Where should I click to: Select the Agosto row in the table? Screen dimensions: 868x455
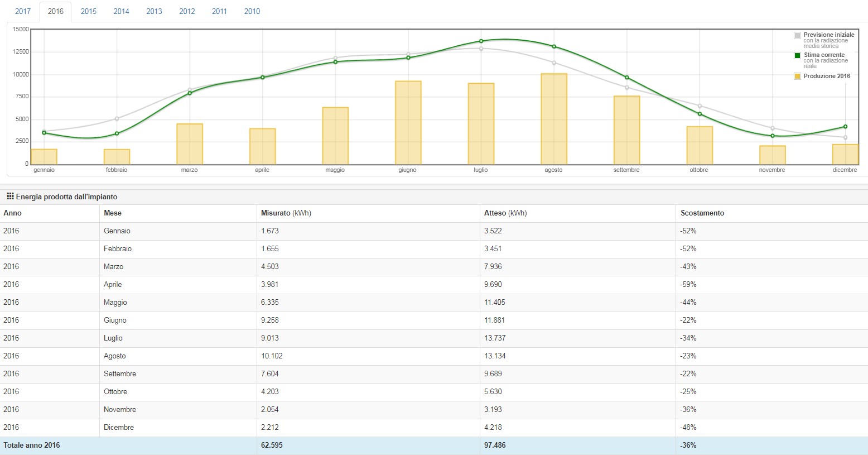115,356
